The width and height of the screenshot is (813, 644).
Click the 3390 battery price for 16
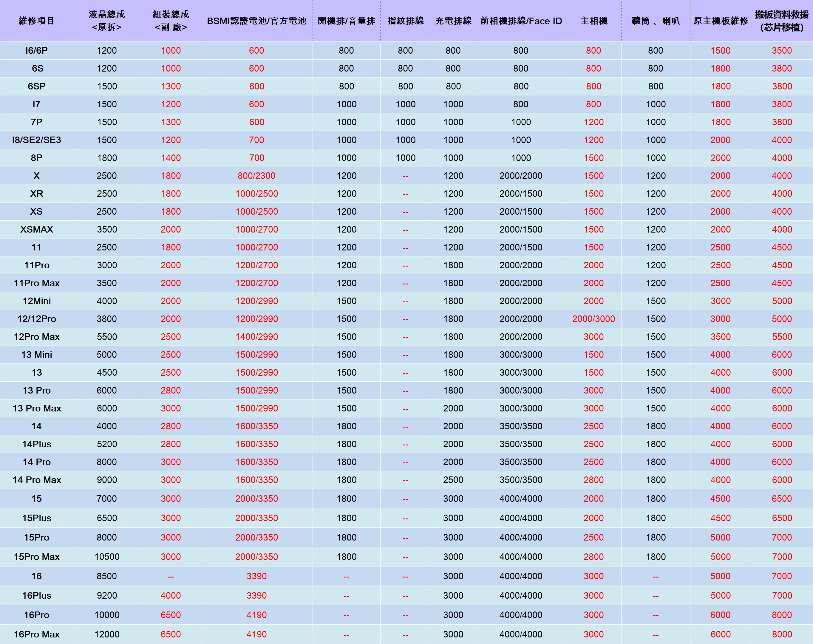tap(256, 576)
